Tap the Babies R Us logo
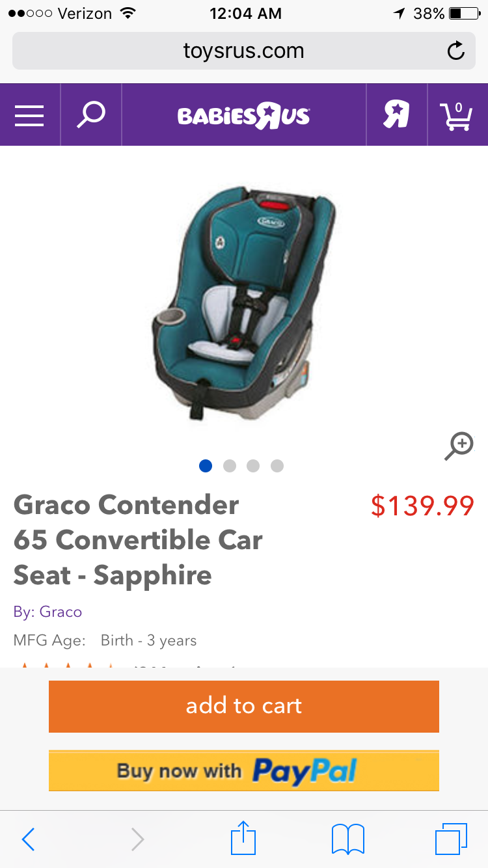 [244, 116]
